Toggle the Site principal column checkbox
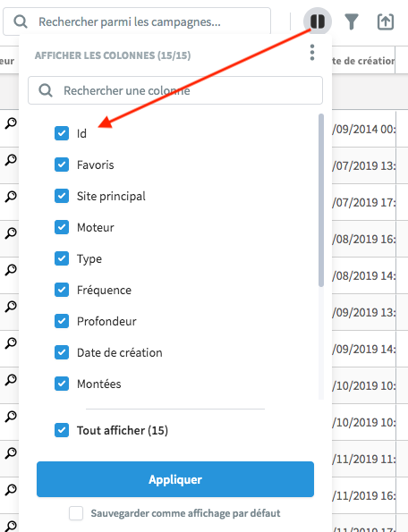 pos(62,196)
